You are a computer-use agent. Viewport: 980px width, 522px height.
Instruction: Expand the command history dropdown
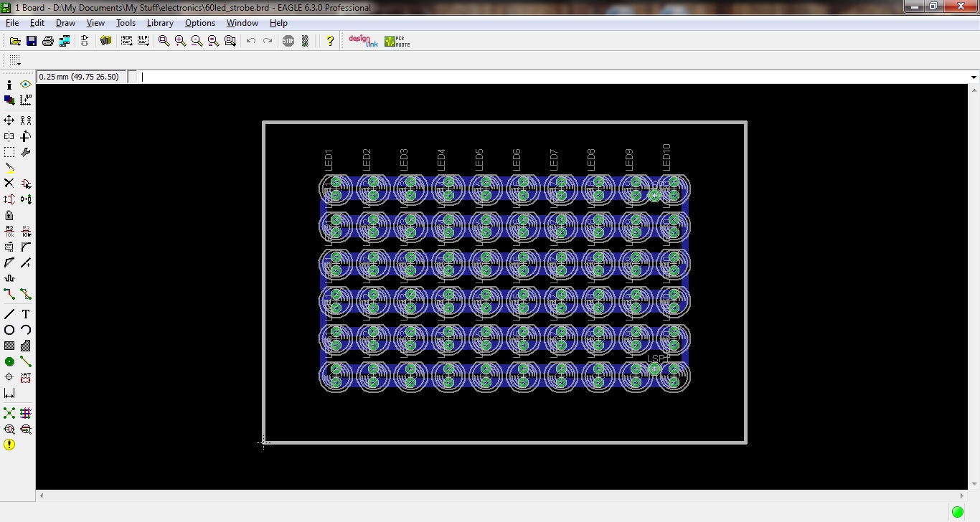974,75
